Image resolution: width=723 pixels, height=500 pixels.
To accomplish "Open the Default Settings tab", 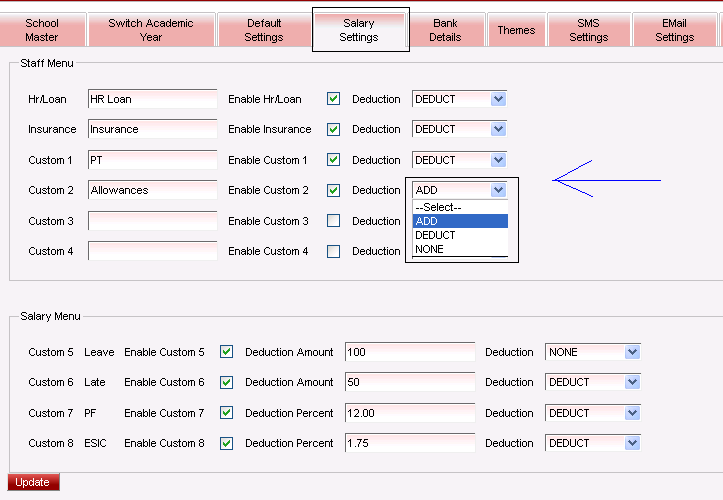I will tap(263, 30).
